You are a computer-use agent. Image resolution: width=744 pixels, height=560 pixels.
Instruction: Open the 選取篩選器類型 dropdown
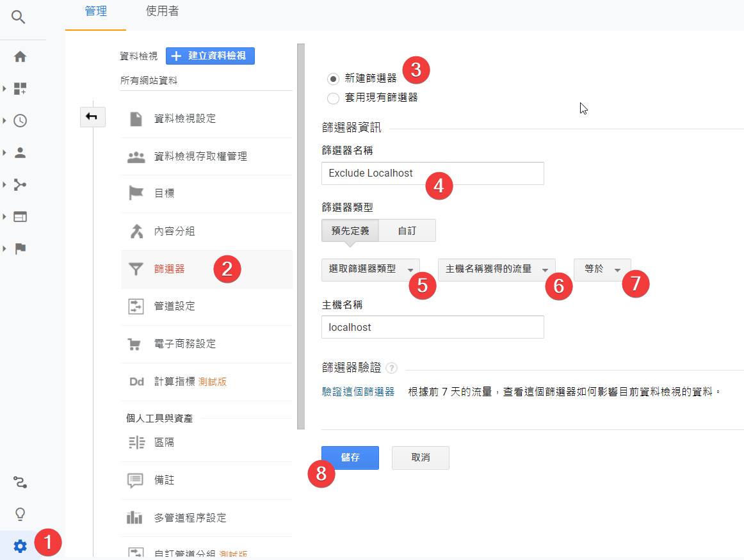point(370,269)
